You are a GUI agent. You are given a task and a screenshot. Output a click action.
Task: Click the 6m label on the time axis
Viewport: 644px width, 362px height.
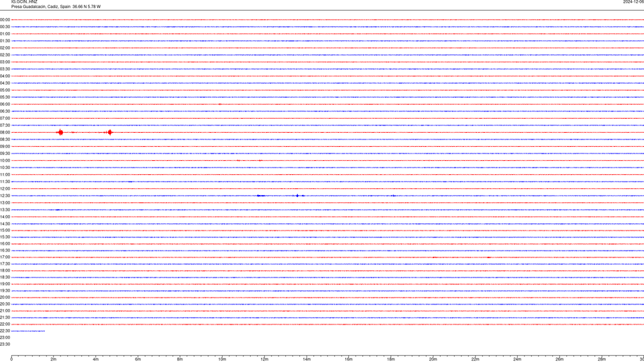[138, 359]
